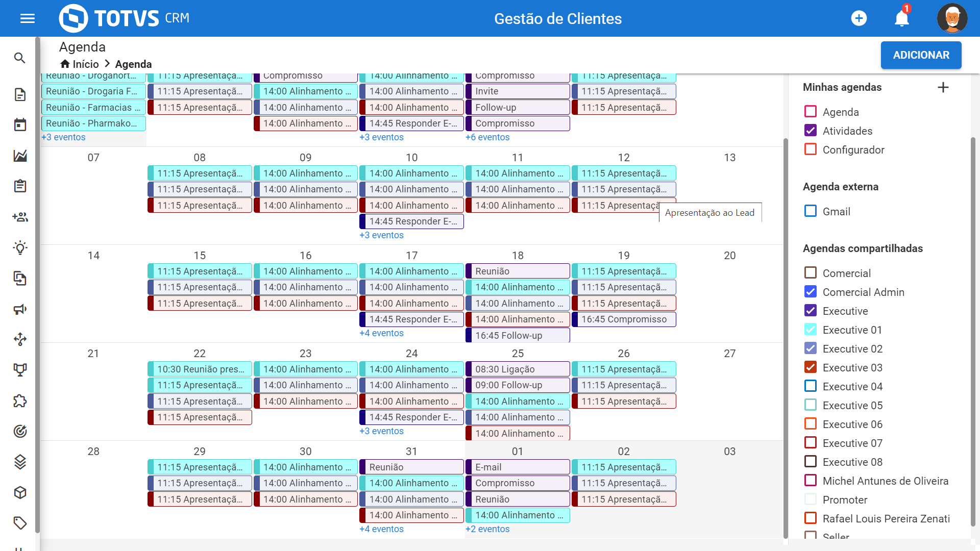The height and width of the screenshot is (551, 980).
Task: Click the lightbulb ideas sidebar icon
Action: 20,248
